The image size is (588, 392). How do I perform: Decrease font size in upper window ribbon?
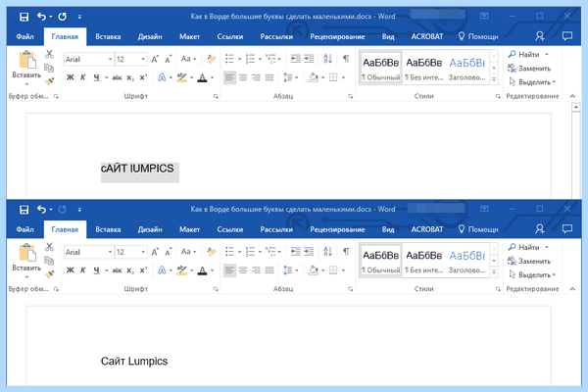tap(168, 59)
